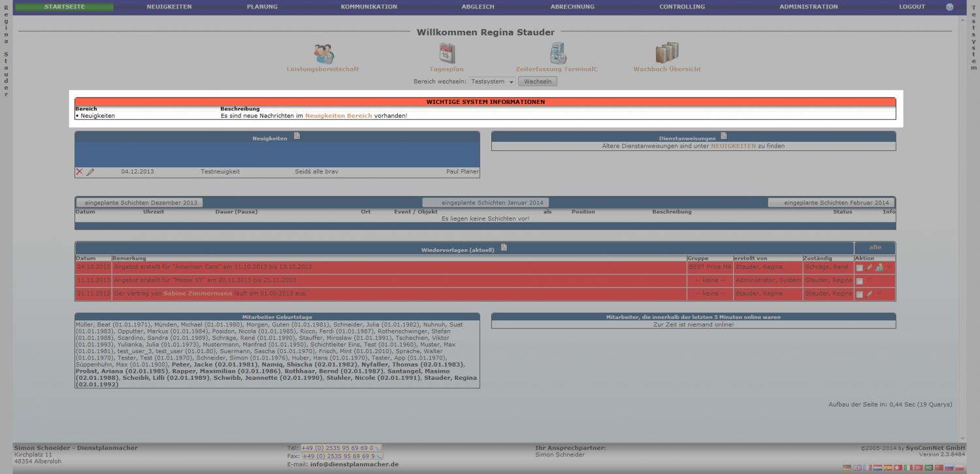The width and height of the screenshot is (980, 474).
Task: Select the Paul Planer author text
Action: pyautogui.click(x=463, y=172)
